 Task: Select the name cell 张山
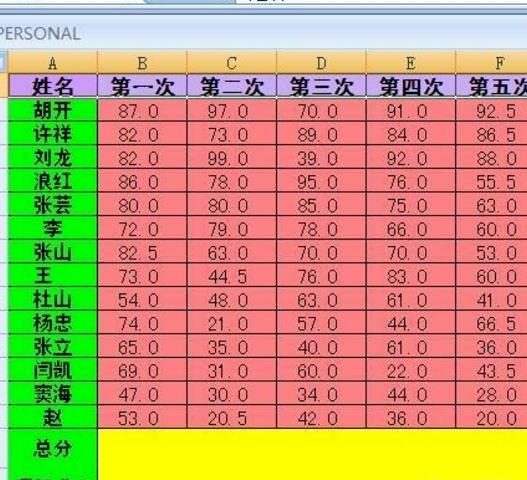click(x=53, y=251)
